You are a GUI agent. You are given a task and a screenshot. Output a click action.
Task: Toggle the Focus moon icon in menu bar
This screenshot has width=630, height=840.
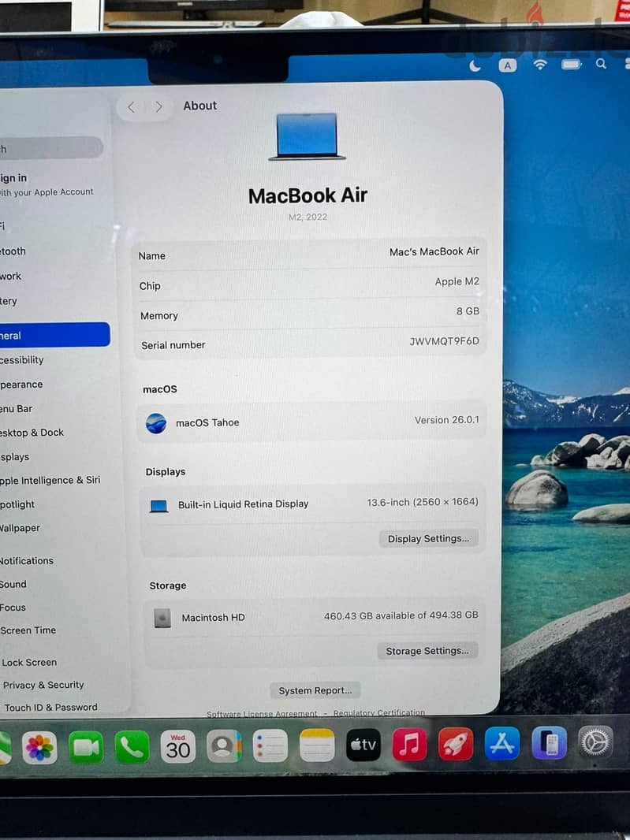click(475, 65)
